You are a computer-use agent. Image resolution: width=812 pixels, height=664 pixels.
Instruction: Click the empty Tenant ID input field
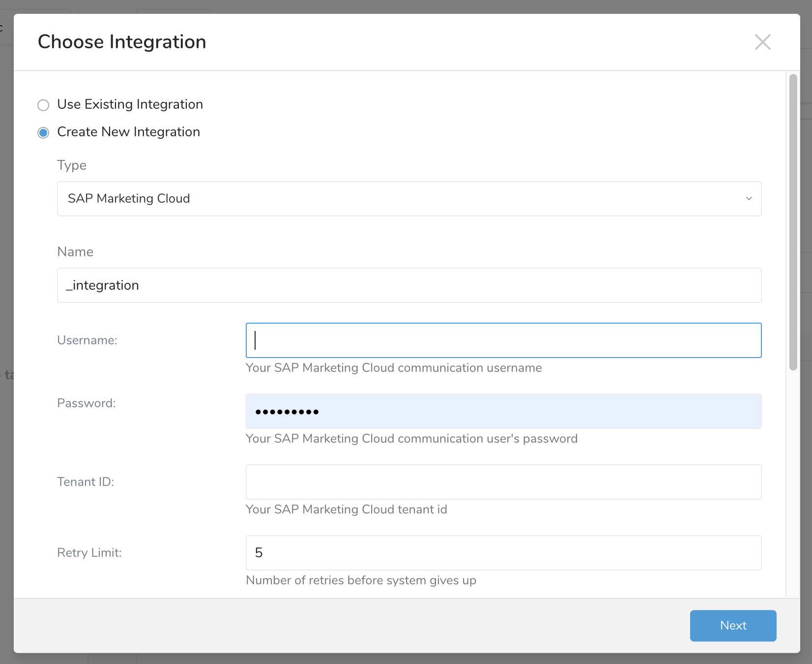[x=503, y=482]
